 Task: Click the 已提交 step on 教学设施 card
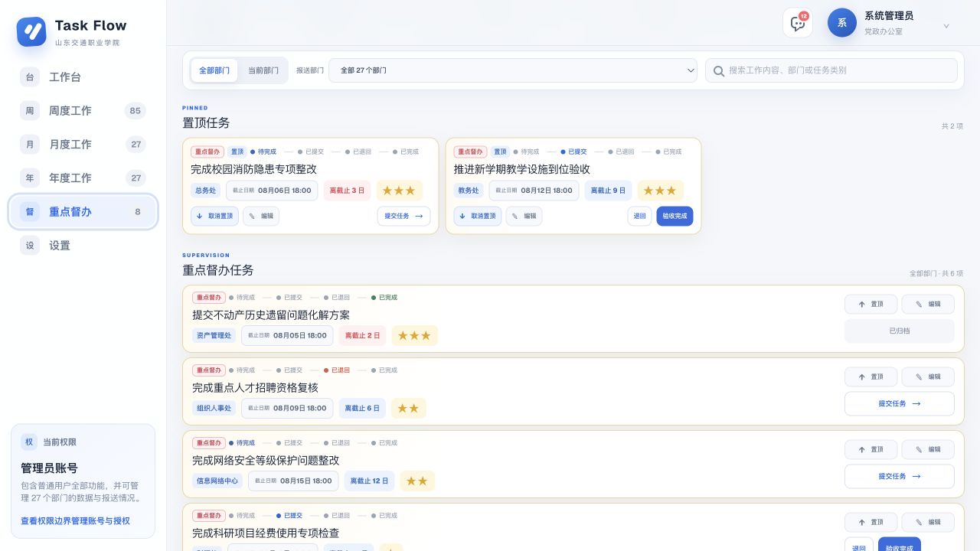click(x=573, y=152)
